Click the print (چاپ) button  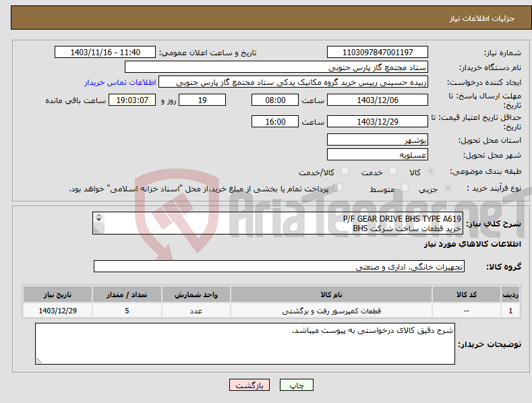297,385
